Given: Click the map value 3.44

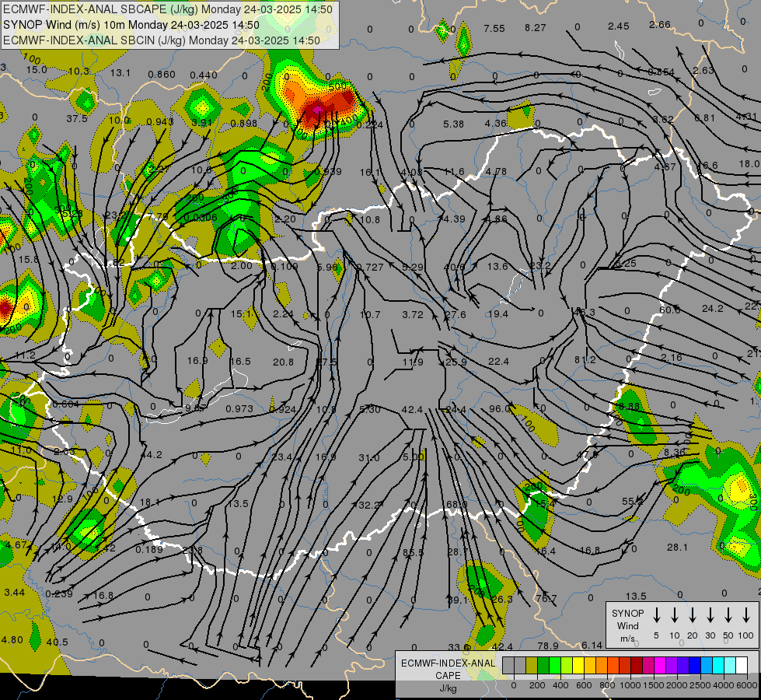Looking at the screenshot, I should click(x=14, y=593).
